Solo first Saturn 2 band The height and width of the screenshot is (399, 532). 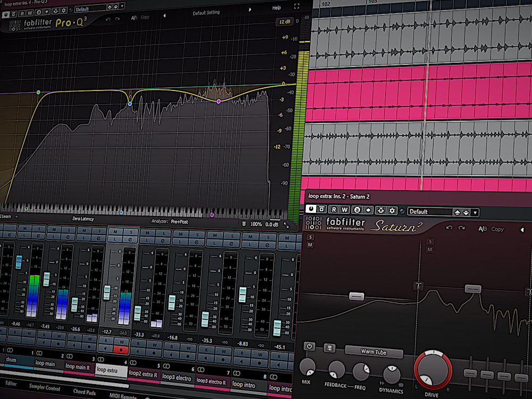(x=310, y=237)
